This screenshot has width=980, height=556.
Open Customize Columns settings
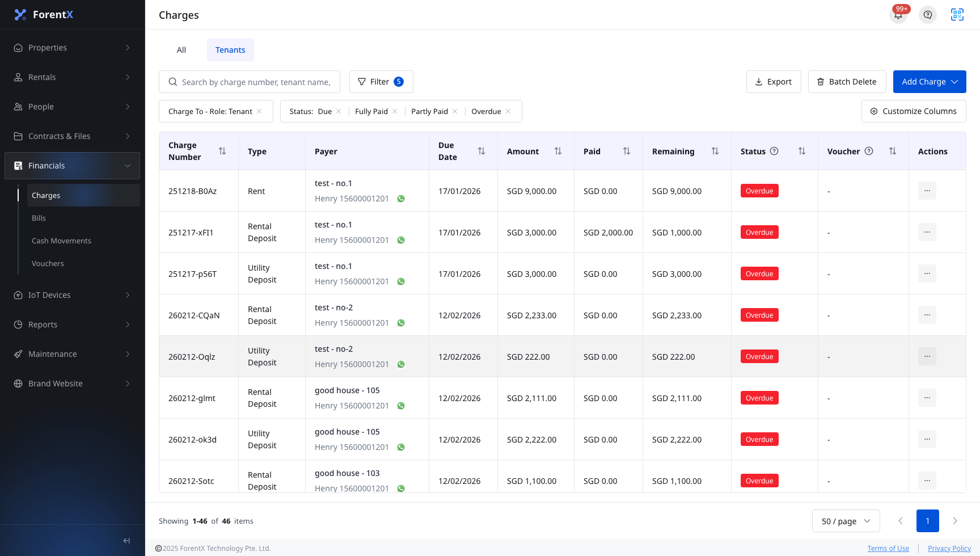(x=914, y=111)
